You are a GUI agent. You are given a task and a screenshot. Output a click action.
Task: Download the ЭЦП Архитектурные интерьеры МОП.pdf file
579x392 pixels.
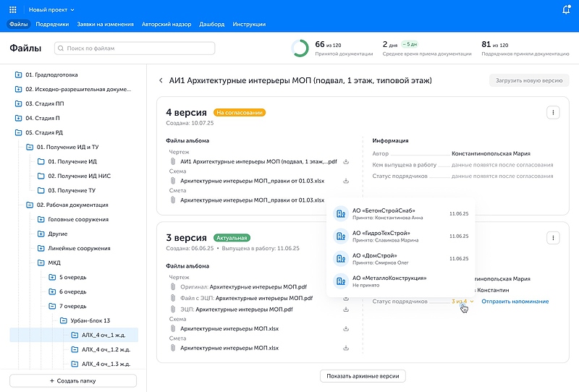click(x=346, y=309)
